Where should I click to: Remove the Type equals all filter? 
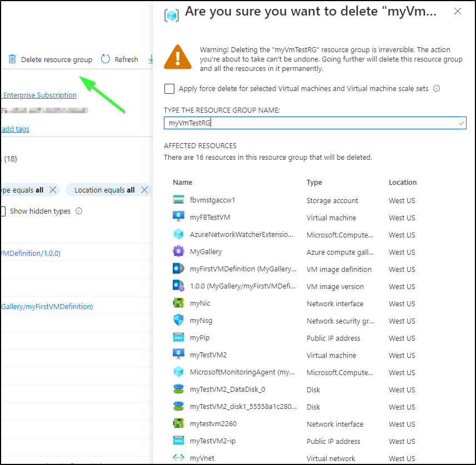[53, 190]
